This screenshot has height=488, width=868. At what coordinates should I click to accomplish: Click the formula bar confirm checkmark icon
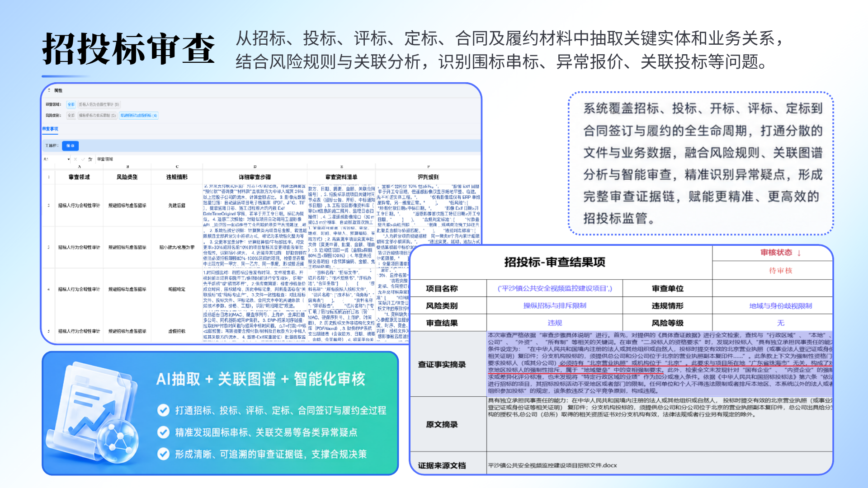pyautogui.click(x=83, y=159)
